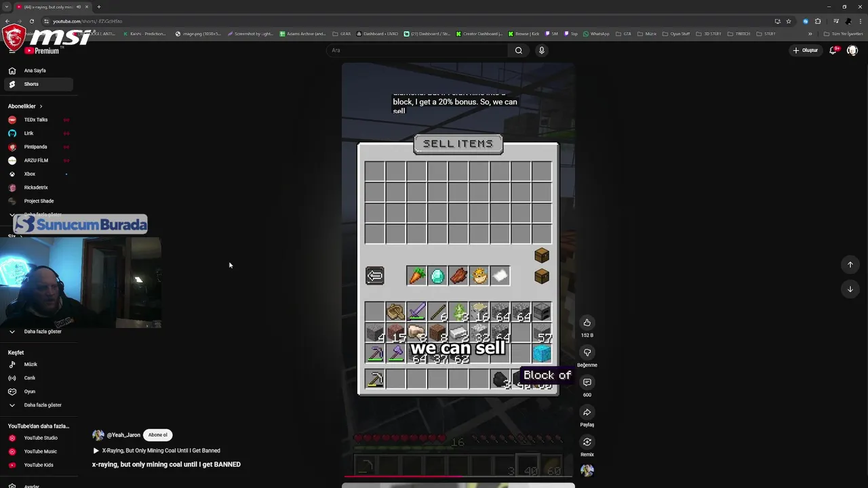Go back using Chrome back arrow
This screenshot has height=488, width=868.
[7, 21]
